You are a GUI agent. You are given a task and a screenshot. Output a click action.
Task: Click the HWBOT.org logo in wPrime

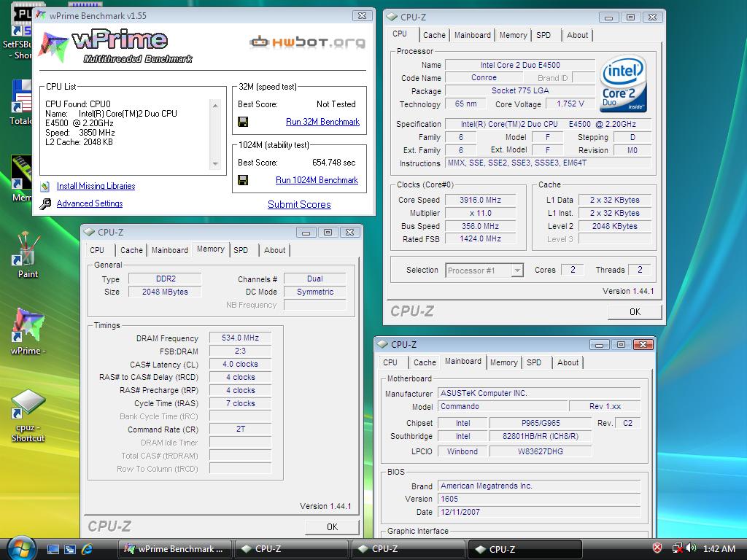click(x=307, y=43)
